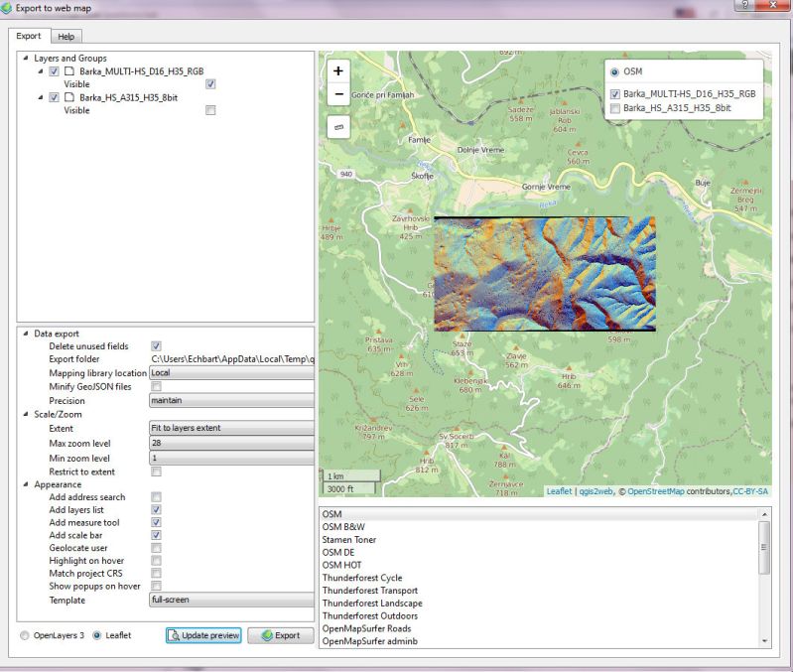The width and height of the screenshot is (793, 672).
Task: Toggle Add scale bar checkbox
Action: click(156, 535)
